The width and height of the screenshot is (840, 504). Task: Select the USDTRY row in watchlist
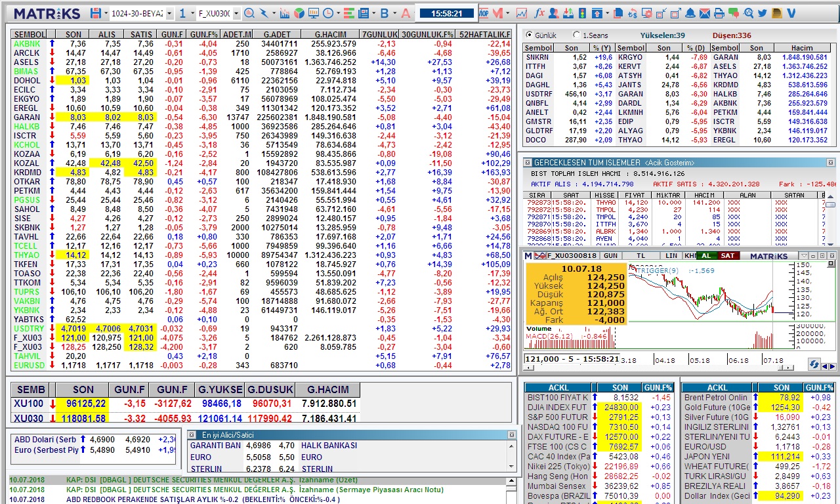261,328
